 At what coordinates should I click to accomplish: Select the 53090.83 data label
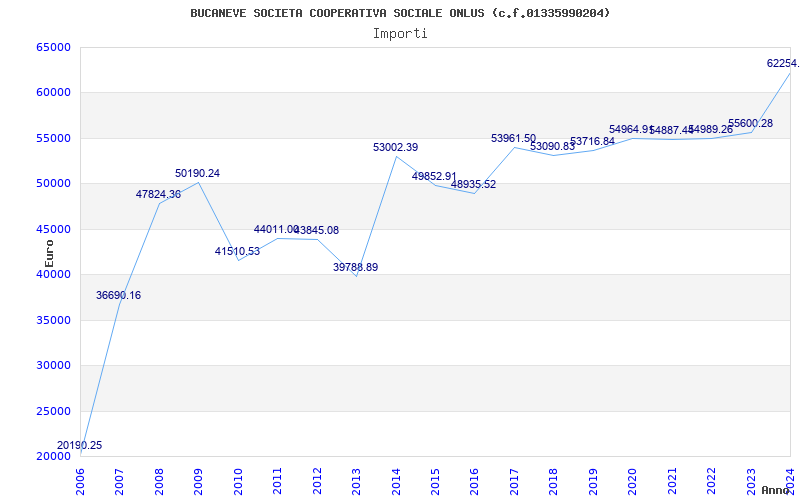click(553, 146)
